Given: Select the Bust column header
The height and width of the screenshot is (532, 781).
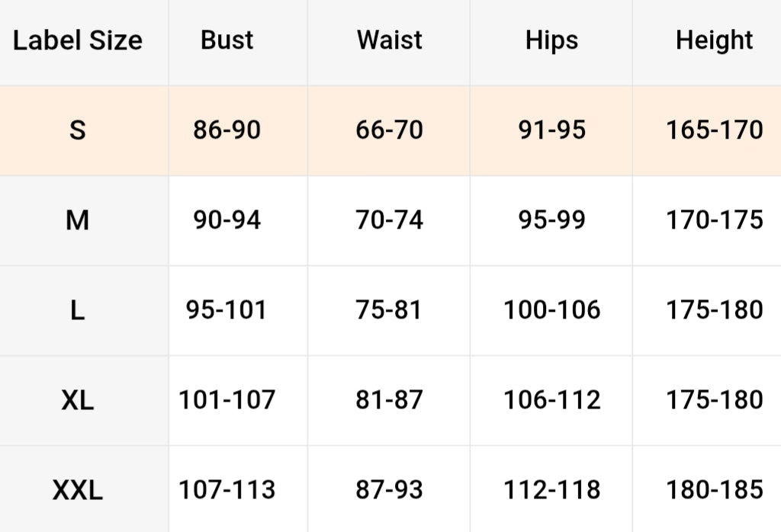Looking at the screenshot, I should pyautogui.click(x=227, y=40).
